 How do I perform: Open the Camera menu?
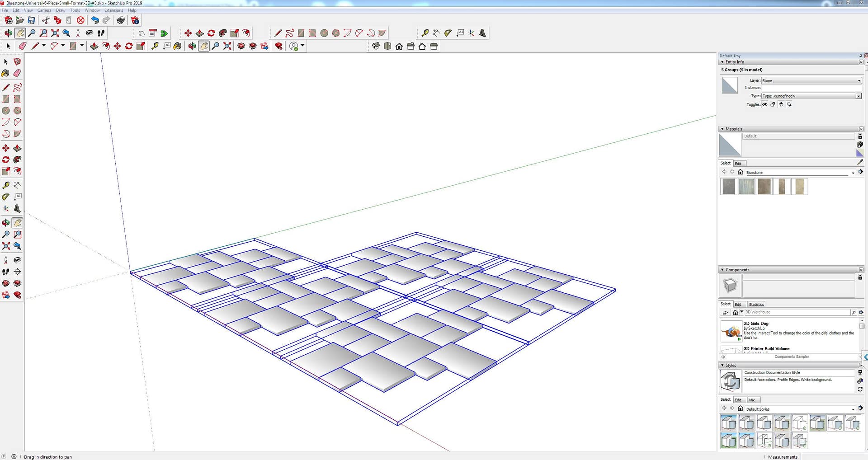[x=44, y=10]
